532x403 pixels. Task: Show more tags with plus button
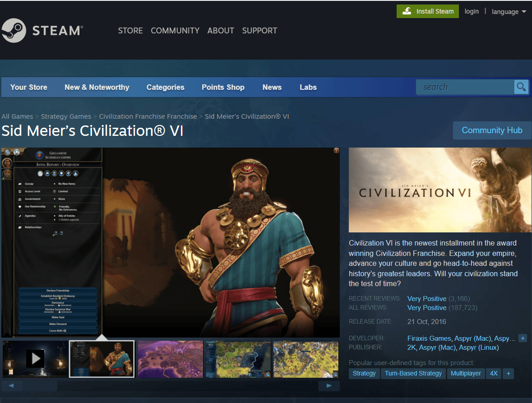508,374
